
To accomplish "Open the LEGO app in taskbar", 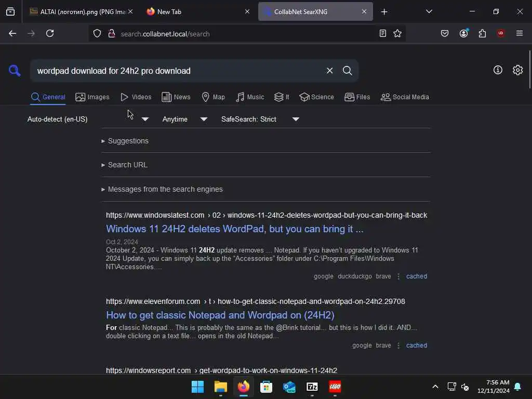I will tap(335, 387).
